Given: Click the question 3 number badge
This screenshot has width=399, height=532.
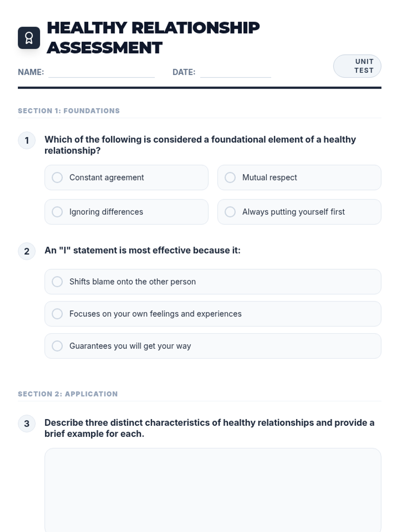Looking at the screenshot, I should [x=27, y=424].
